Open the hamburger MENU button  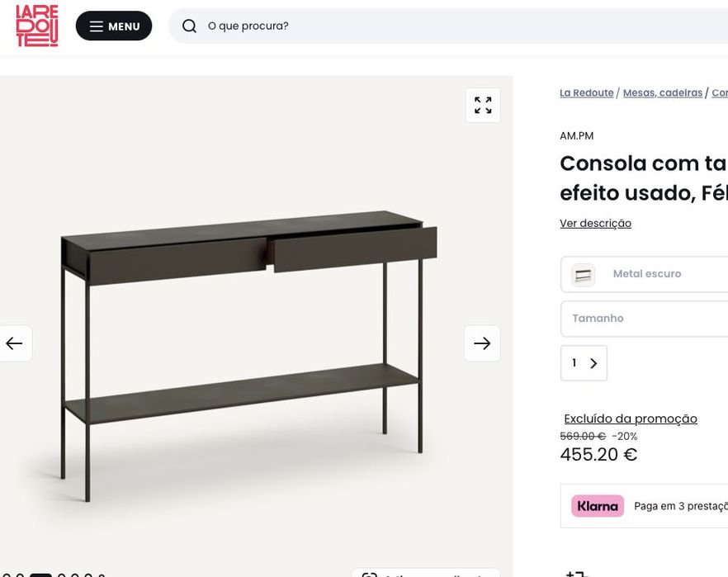coord(114,26)
